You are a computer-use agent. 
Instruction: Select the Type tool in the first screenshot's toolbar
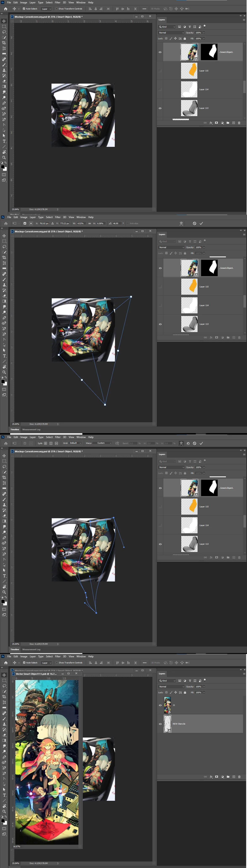point(4,141)
